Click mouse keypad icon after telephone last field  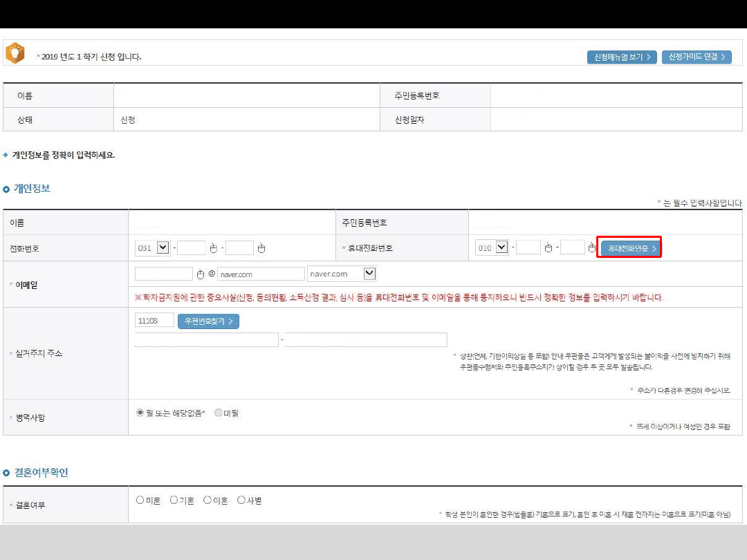261,248
